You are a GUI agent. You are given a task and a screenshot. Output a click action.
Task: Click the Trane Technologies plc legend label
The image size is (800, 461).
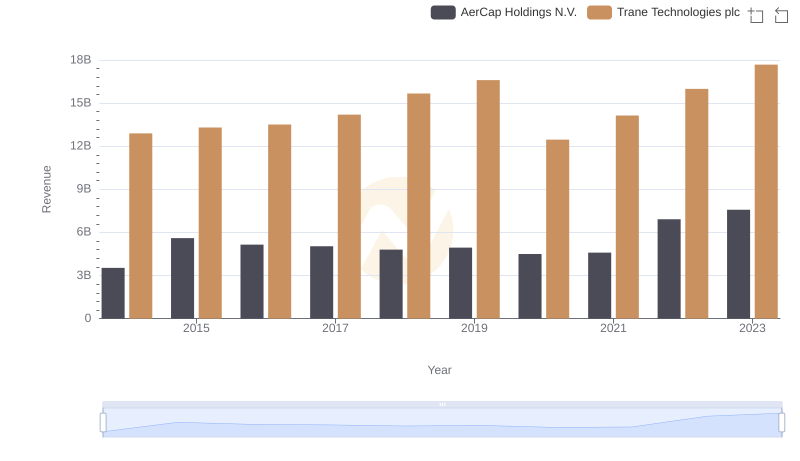click(678, 13)
